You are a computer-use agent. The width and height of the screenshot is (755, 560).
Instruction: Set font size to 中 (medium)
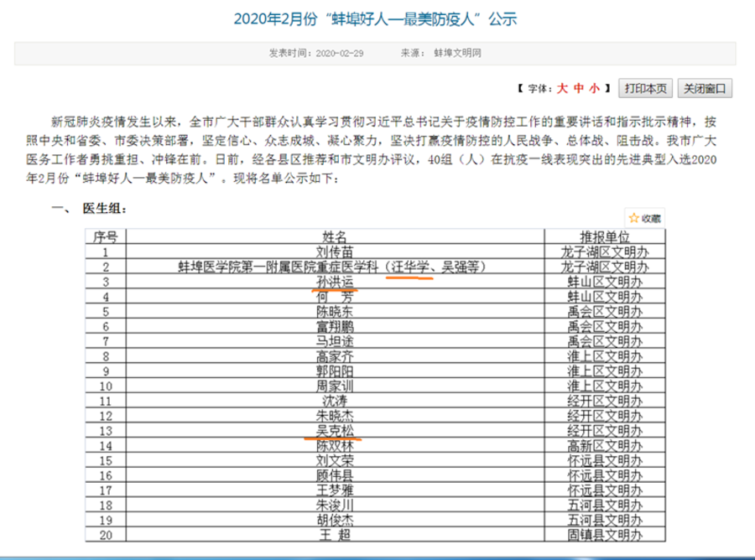coord(578,88)
